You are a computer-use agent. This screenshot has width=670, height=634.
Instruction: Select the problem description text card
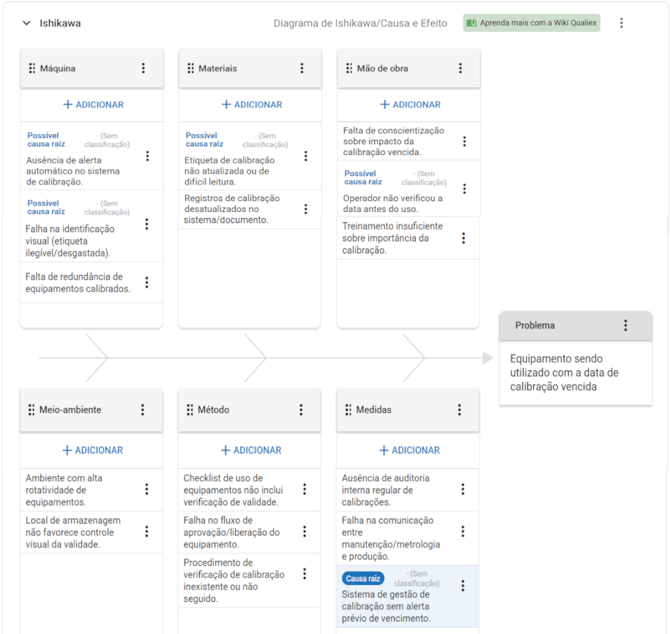pos(574,372)
